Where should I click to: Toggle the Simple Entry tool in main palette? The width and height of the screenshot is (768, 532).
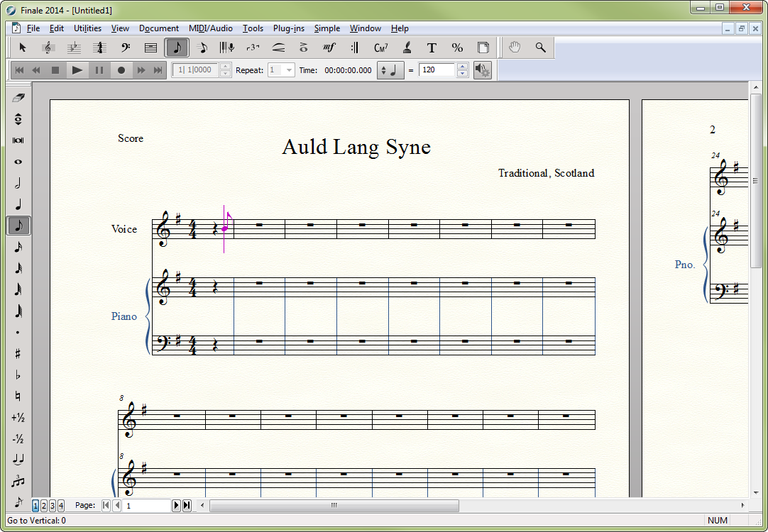click(x=177, y=48)
